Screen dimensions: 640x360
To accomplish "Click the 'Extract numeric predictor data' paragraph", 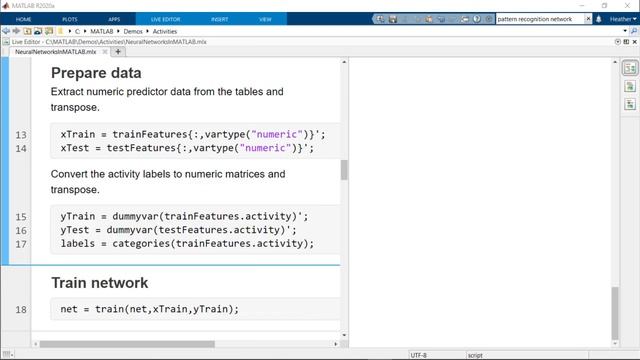I will (167, 99).
